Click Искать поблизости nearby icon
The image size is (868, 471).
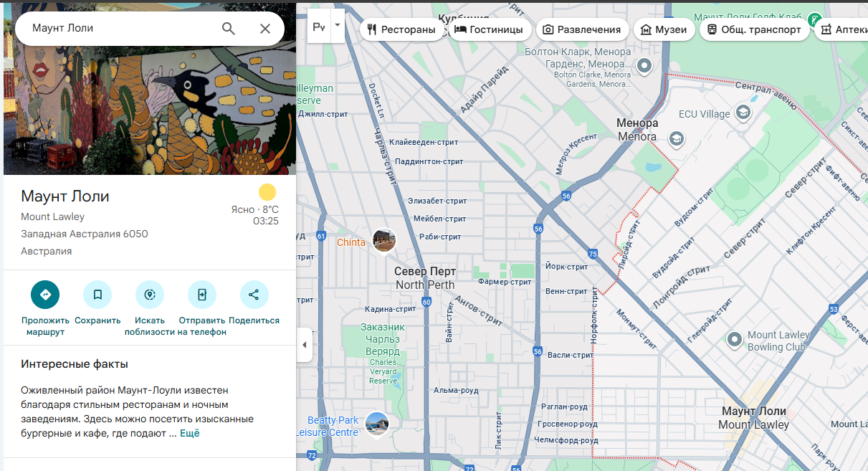tap(150, 295)
